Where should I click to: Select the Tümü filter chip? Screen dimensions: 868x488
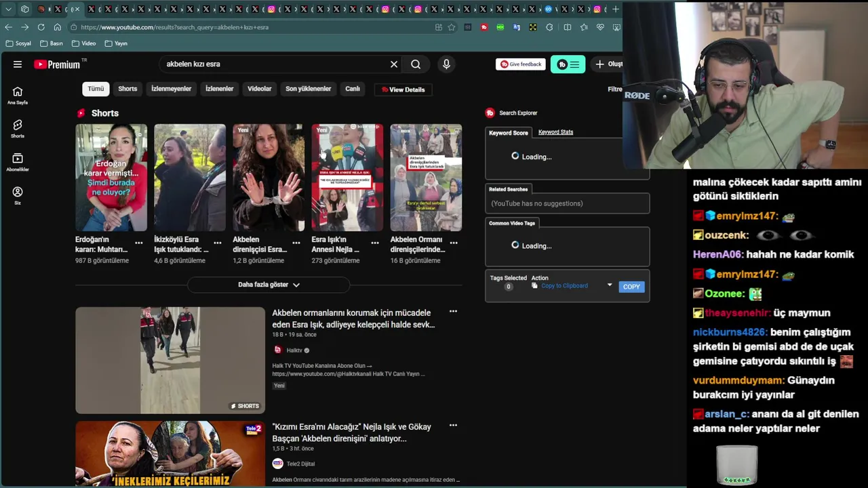pos(96,89)
